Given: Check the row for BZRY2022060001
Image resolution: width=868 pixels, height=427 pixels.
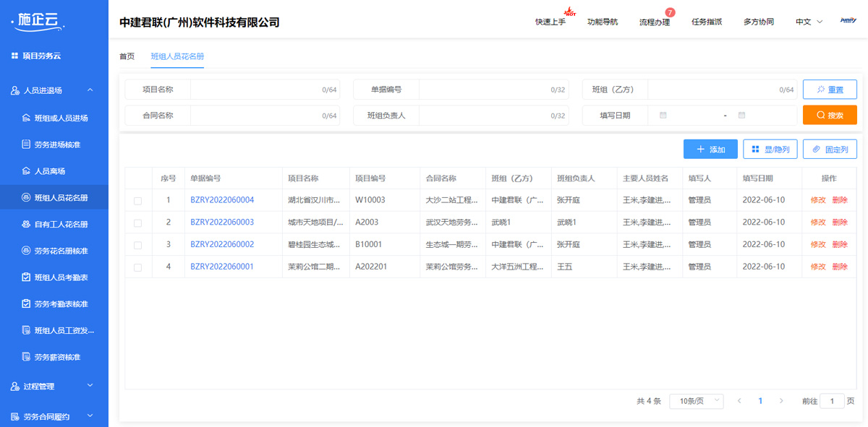Looking at the screenshot, I should pos(137,267).
